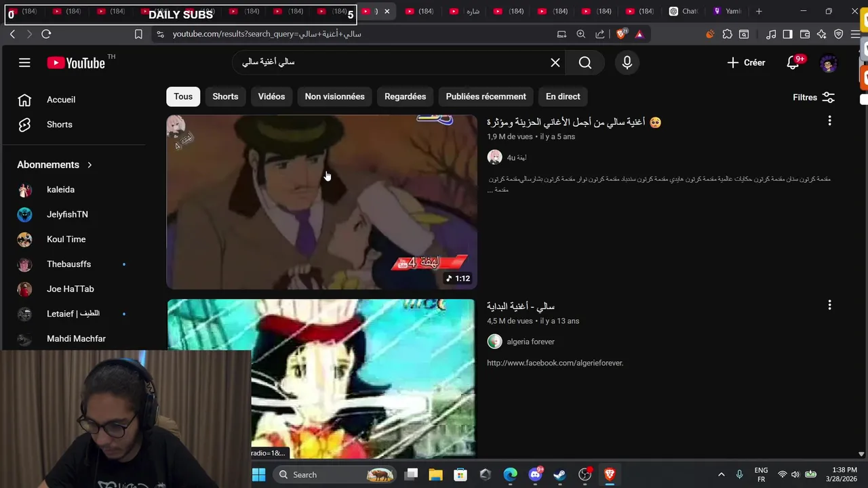This screenshot has height=488, width=868.
Task: Select the Non visionnées chip
Action: 334,96
